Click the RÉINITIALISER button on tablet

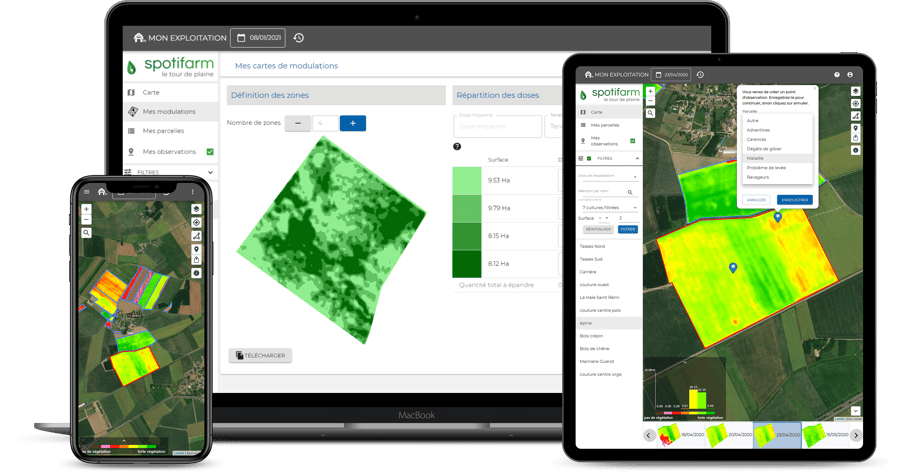point(598,229)
